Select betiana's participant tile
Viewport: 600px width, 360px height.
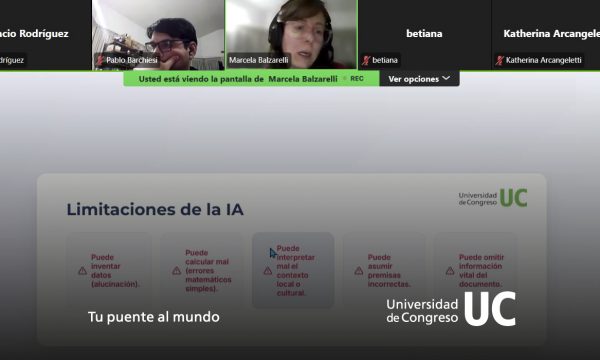tap(424, 34)
